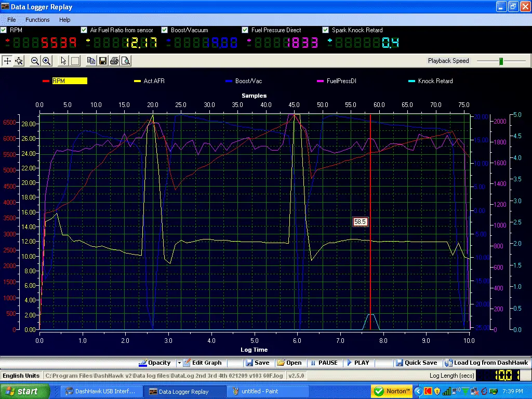Click the English Units status label
Viewport: 532px width, 399px height.
click(21, 376)
